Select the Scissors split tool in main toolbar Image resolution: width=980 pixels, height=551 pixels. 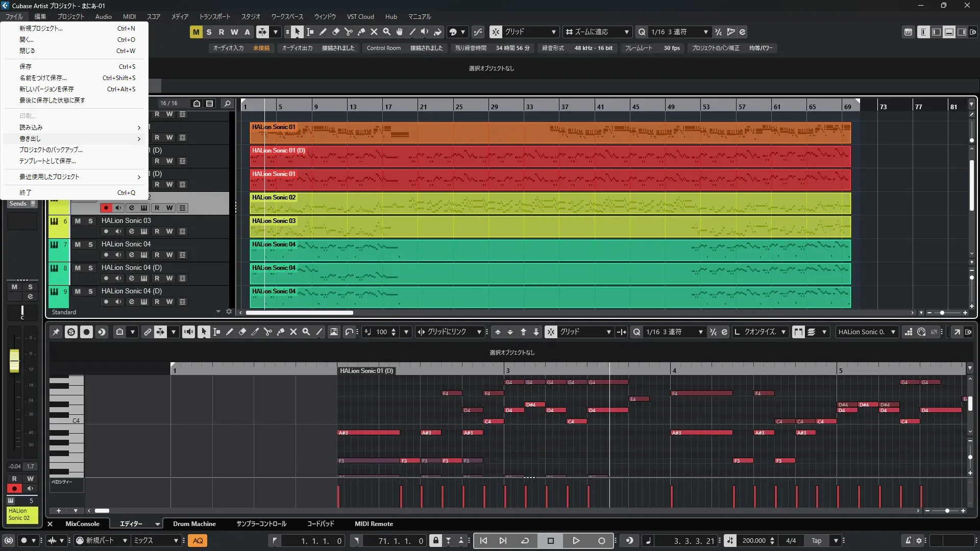coord(349,32)
